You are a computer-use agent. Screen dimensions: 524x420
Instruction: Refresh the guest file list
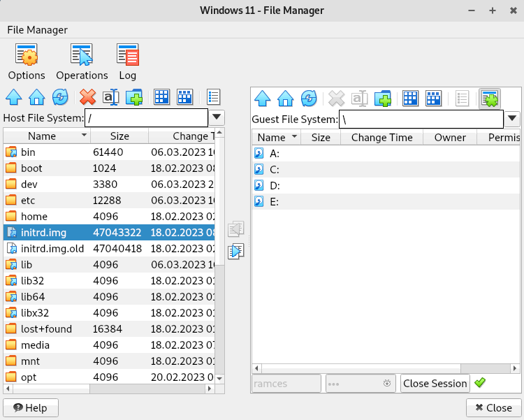pos(309,99)
